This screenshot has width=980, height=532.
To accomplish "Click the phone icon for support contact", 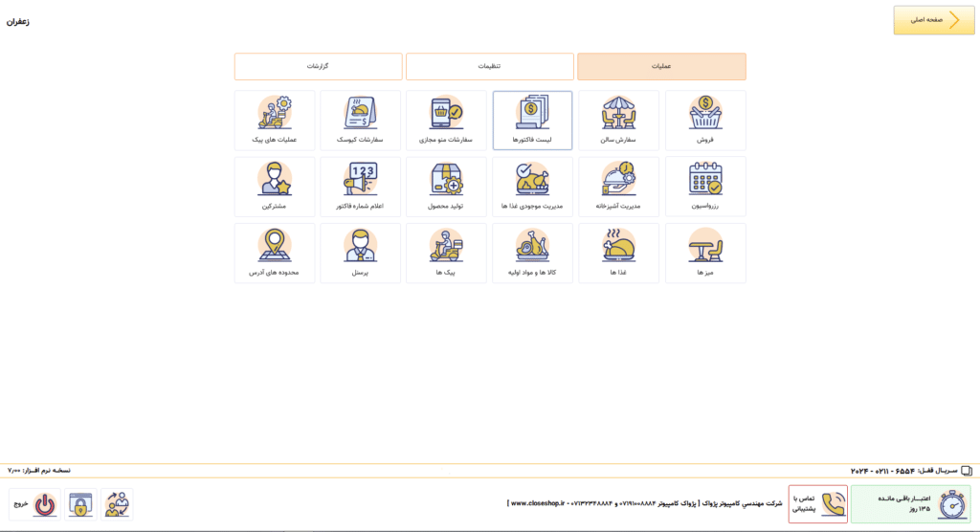I will pos(833,504).
